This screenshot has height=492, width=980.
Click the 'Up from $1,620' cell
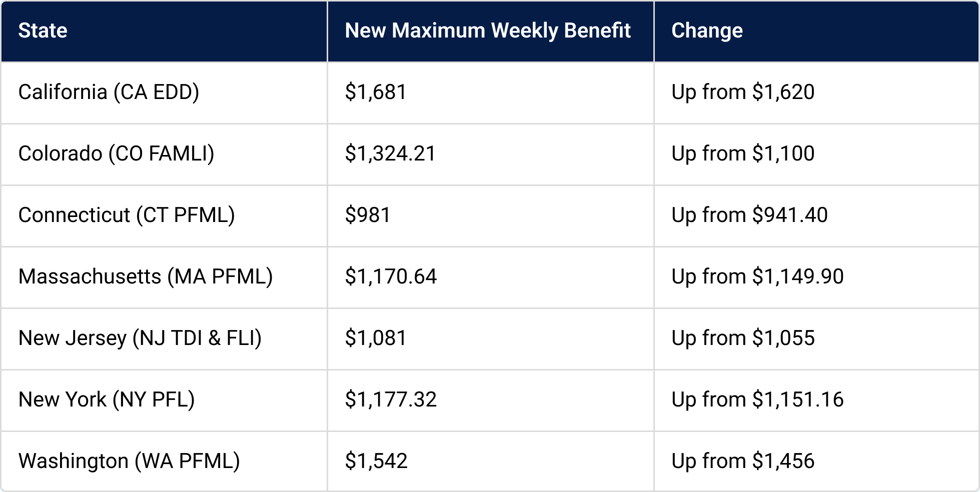[x=743, y=92]
